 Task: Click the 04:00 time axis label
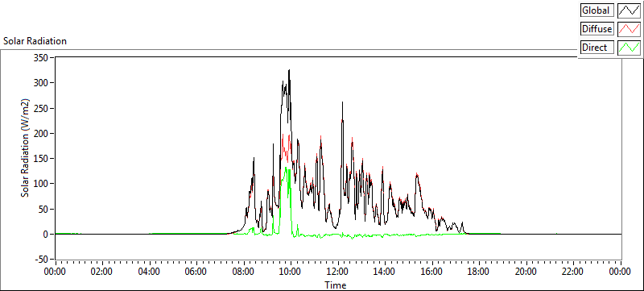[x=149, y=272]
